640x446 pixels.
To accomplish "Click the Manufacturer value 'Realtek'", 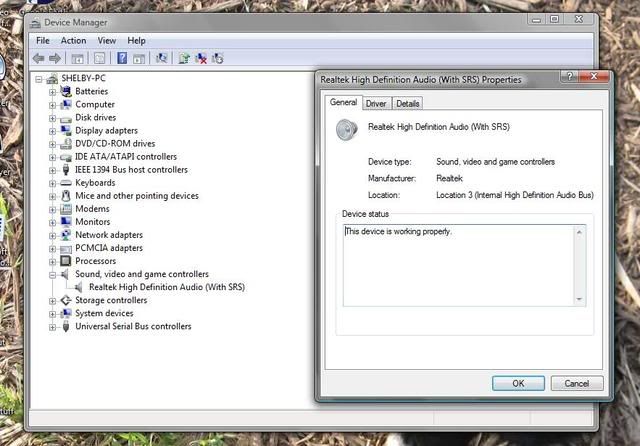I will click(x=449, y=178).
